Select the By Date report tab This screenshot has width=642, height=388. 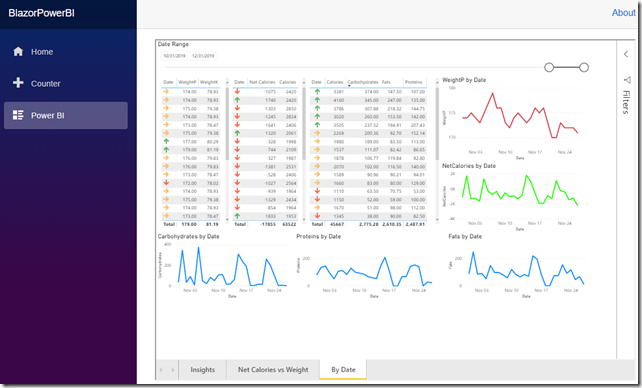[x=343, y=370]
